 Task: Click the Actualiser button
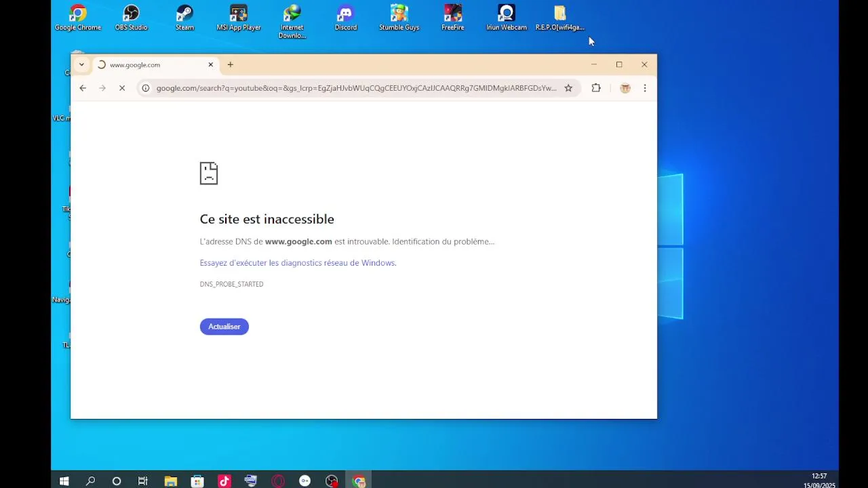pyautogui.click(x=224, y=327)
